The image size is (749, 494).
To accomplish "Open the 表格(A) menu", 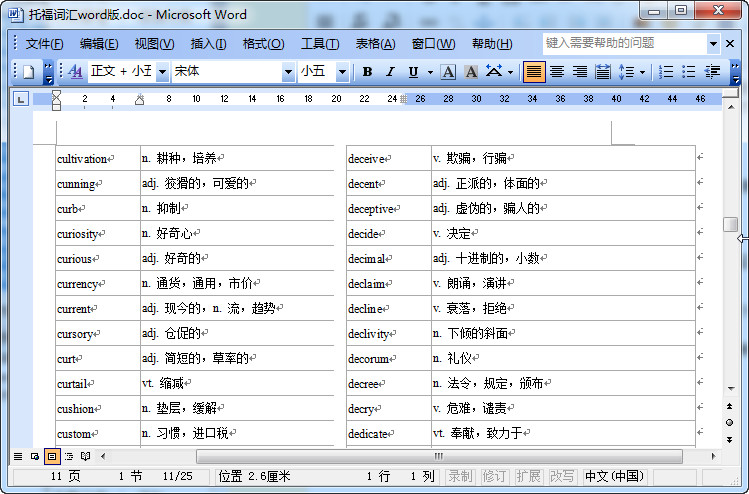I will pyautogui.click(x=375, y=44).
